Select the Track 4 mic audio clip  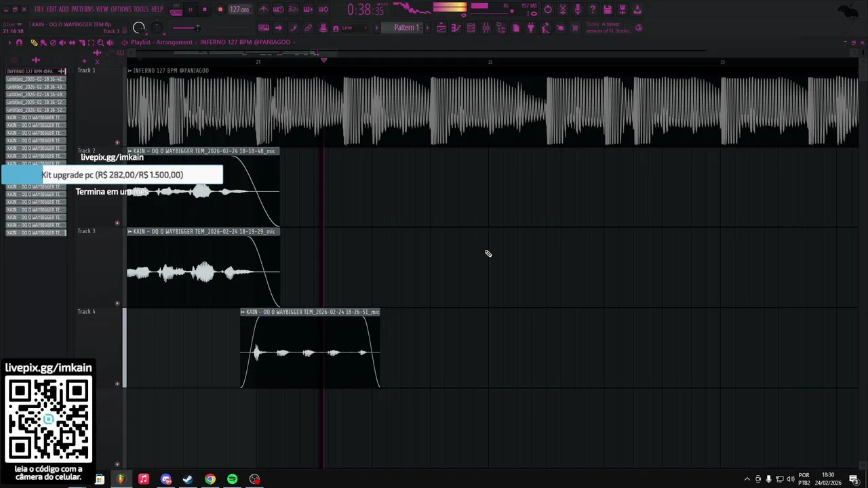tap(310, 349)
